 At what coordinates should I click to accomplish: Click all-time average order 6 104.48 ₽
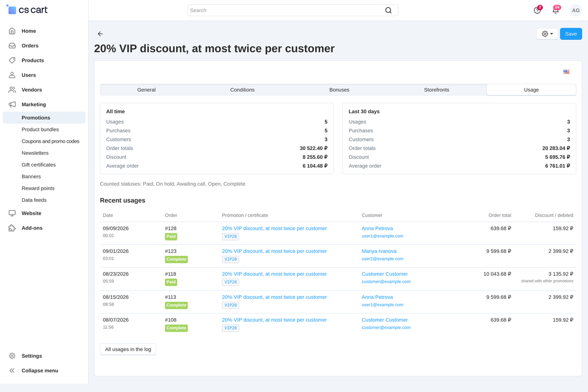[x=315, y=166]
